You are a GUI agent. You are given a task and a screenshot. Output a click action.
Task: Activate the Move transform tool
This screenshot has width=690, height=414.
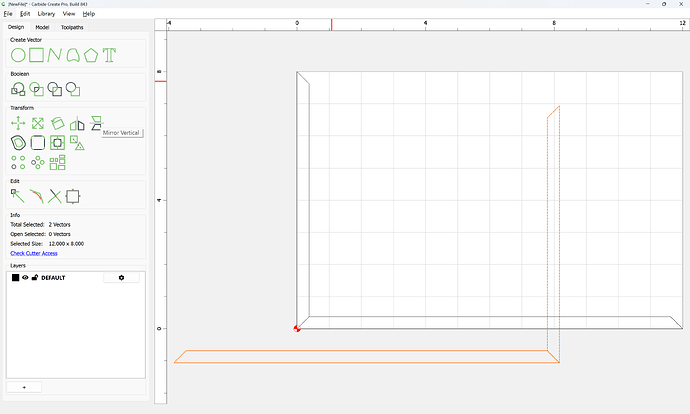pyautogui.click(x=18, y=123)
